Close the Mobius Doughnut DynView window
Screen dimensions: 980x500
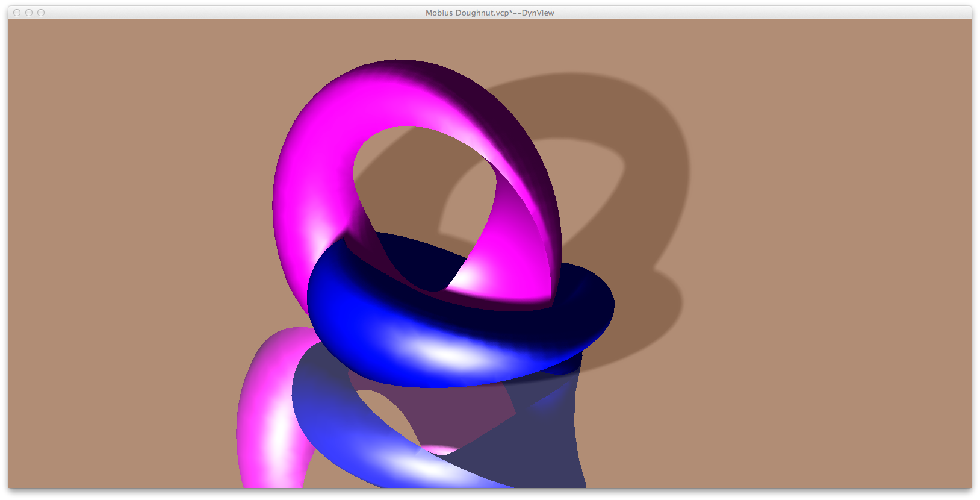tap(17, 13)
